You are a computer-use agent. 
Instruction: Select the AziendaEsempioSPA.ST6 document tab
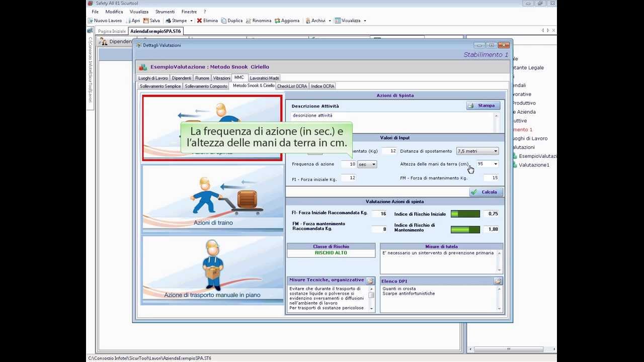coord(155,31)
